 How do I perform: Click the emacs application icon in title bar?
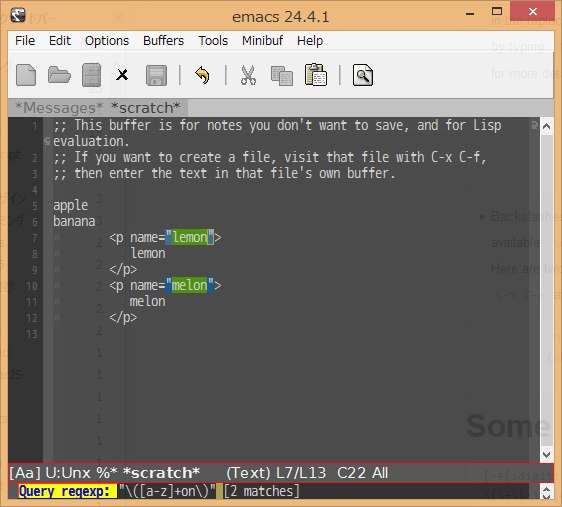coord(18,15)
